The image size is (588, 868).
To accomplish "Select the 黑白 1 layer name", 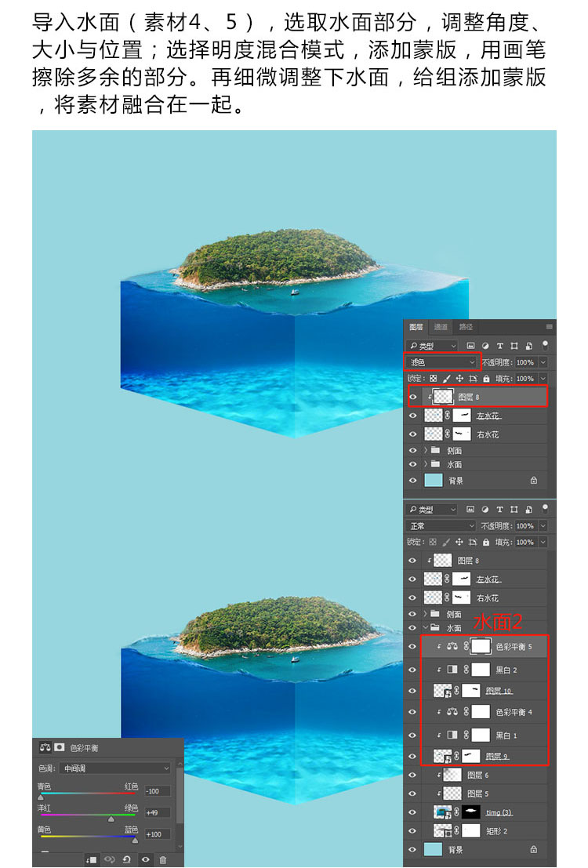I will click(x=506, y=735).
